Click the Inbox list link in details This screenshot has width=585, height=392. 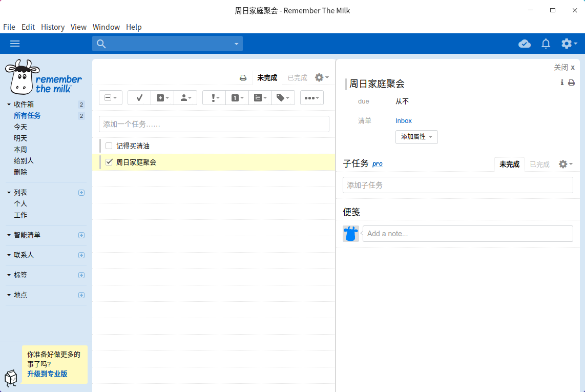pos(404,121)
